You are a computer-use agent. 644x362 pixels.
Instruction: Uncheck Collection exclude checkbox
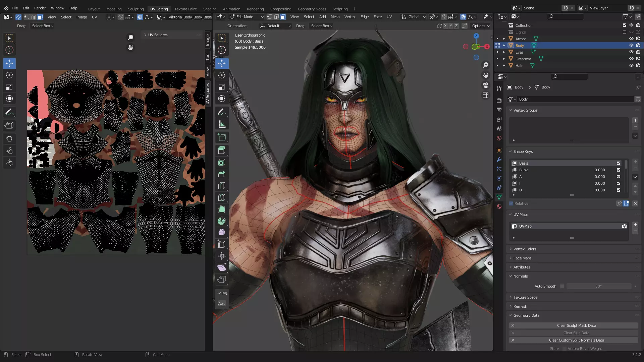tap(625, 25)
